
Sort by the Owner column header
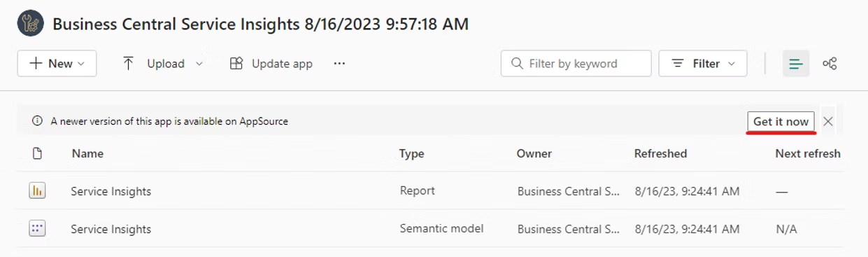[534, 153]
